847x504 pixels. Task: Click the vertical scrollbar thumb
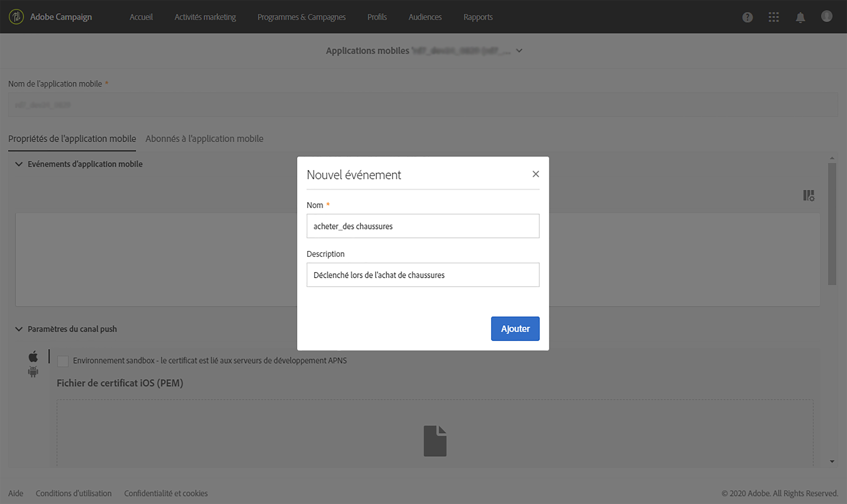[x=832, y=224]
